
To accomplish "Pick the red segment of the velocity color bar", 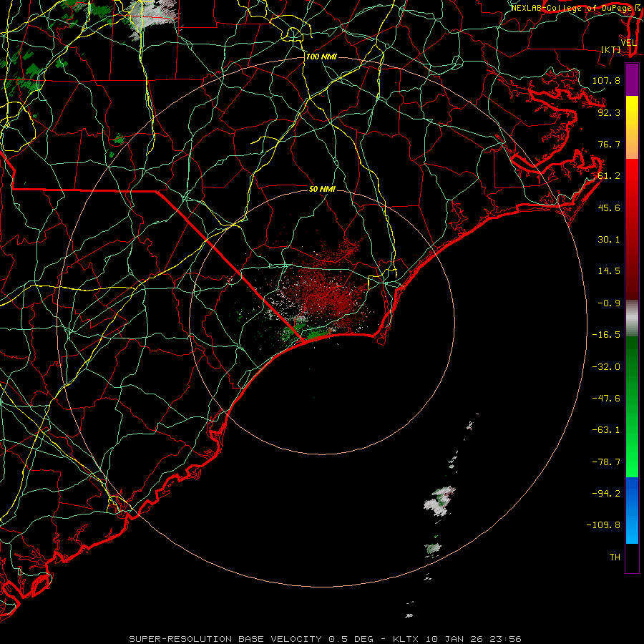I will (632, 229).
